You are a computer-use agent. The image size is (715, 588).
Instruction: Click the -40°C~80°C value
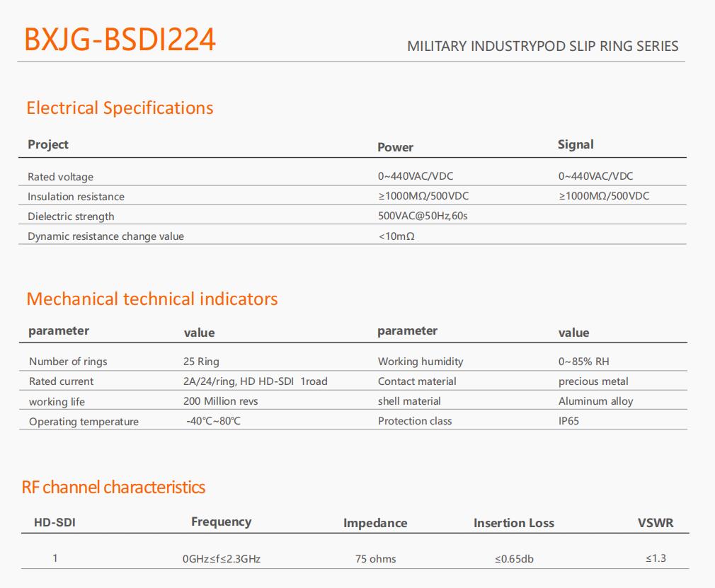[x=213, y=421]
